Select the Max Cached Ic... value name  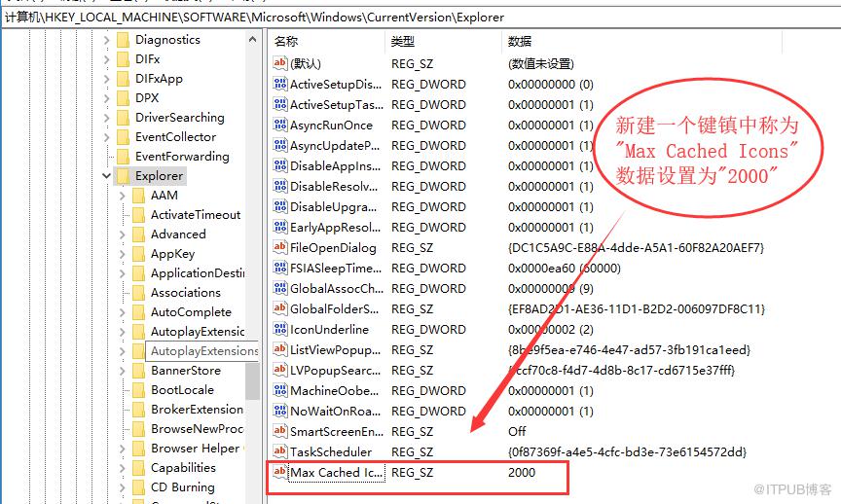(x=337, y=472)
